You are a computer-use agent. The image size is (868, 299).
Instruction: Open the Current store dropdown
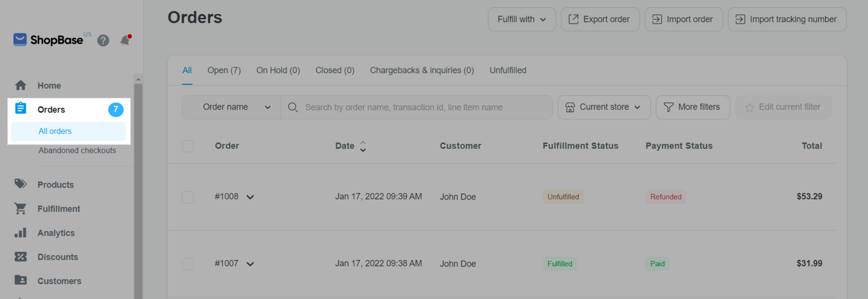click(604, 107)
